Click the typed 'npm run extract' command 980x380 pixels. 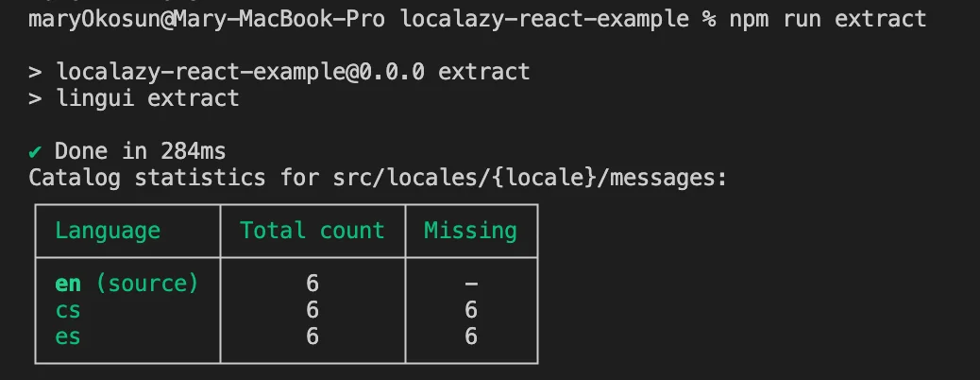pyautogui.click(x=828, y=19)
